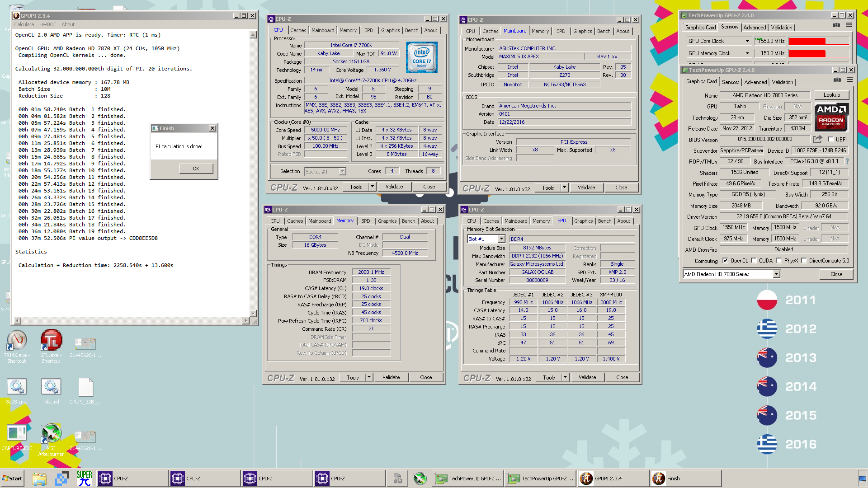Click Close button in GPU-Z Graphics Card window
868x488 pixels.
[x=836, y=274]
